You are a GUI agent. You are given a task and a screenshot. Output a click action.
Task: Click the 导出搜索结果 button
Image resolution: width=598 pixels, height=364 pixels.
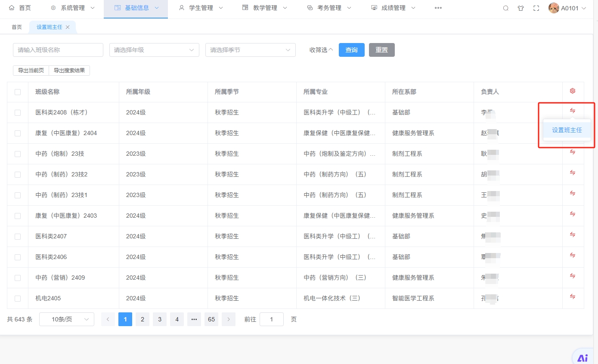tap(69, 71)
